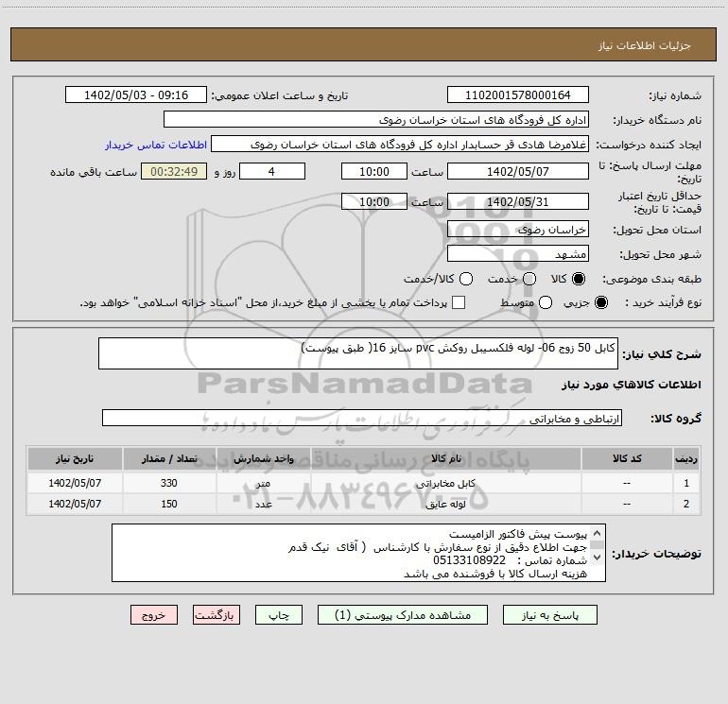Click the عدد unit cell

[x=263, y=504]
